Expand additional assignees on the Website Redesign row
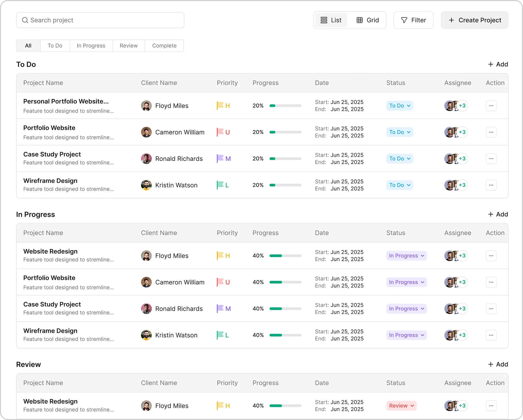 point(462,256)
